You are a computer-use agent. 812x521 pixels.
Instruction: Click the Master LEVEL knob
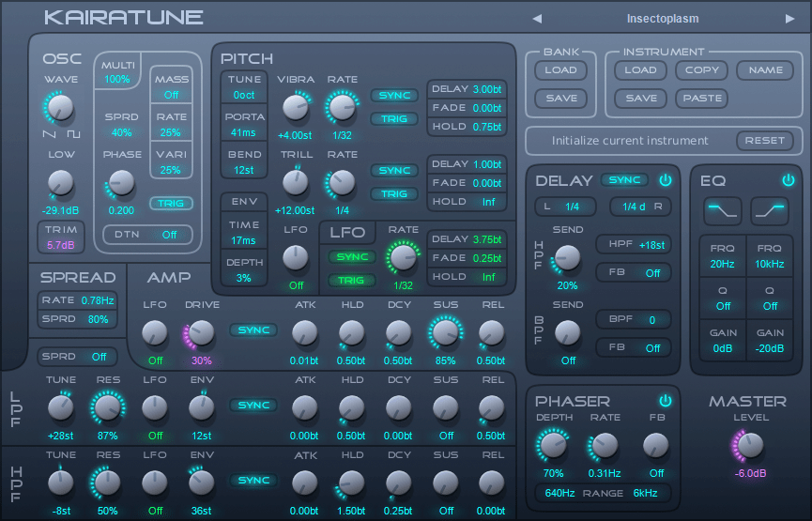(749, 445)
